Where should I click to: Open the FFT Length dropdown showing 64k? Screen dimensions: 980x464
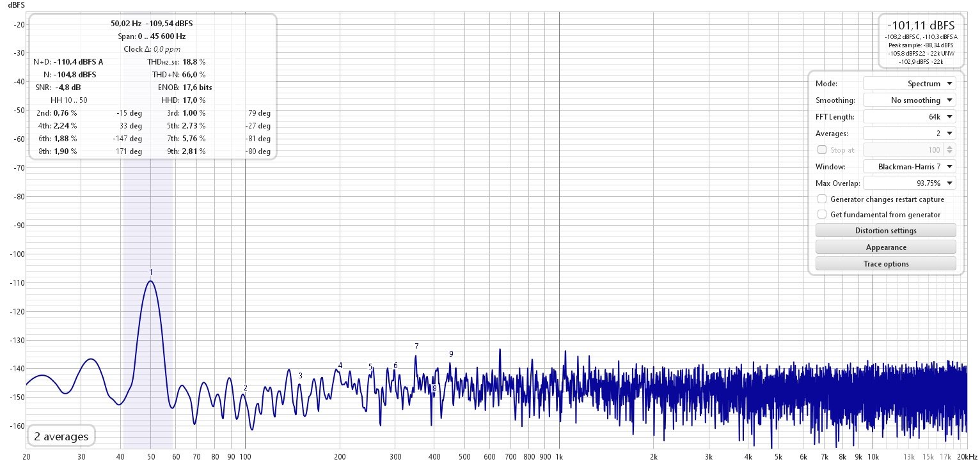pos(909,117)
